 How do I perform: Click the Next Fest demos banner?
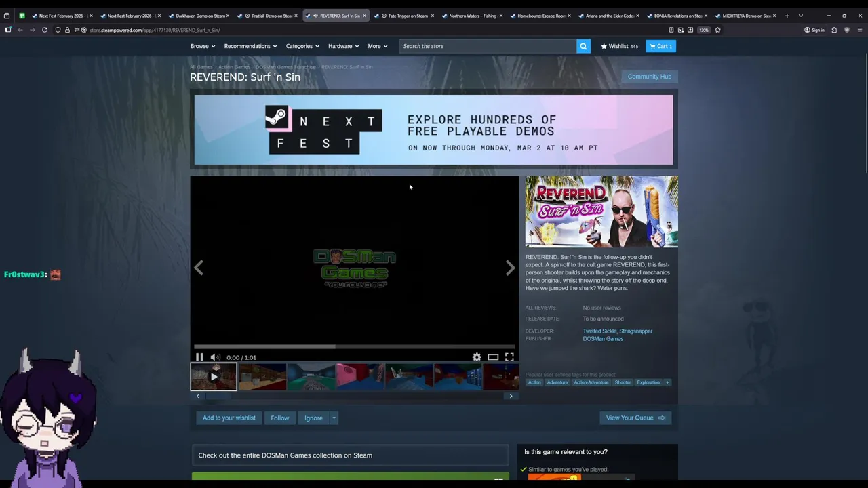(x=433, y=129)
